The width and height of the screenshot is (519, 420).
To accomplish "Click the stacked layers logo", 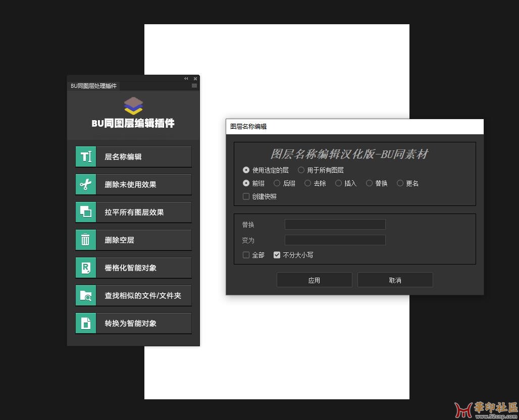I will click(133, 106).
